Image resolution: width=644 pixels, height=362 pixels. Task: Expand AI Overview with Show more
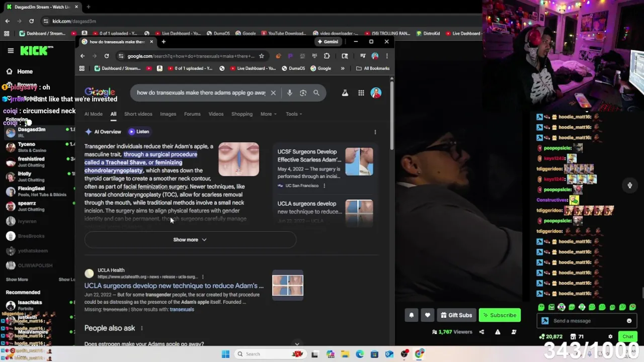click(x=190, y=240)
